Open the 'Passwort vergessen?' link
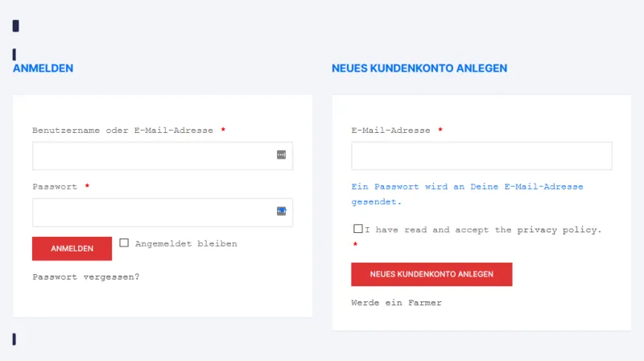The width and height of the screenshot is (644, 361). point(86,277)
